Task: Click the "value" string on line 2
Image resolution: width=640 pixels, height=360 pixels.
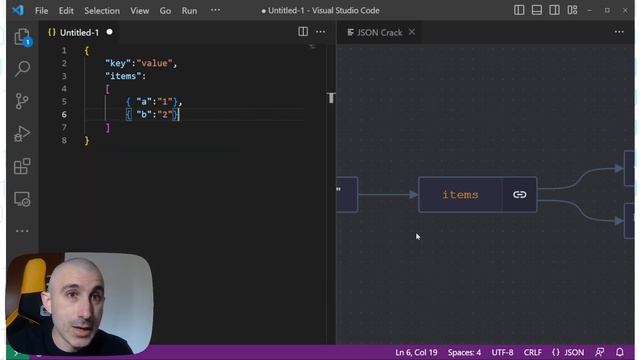Action: point(154,63)
